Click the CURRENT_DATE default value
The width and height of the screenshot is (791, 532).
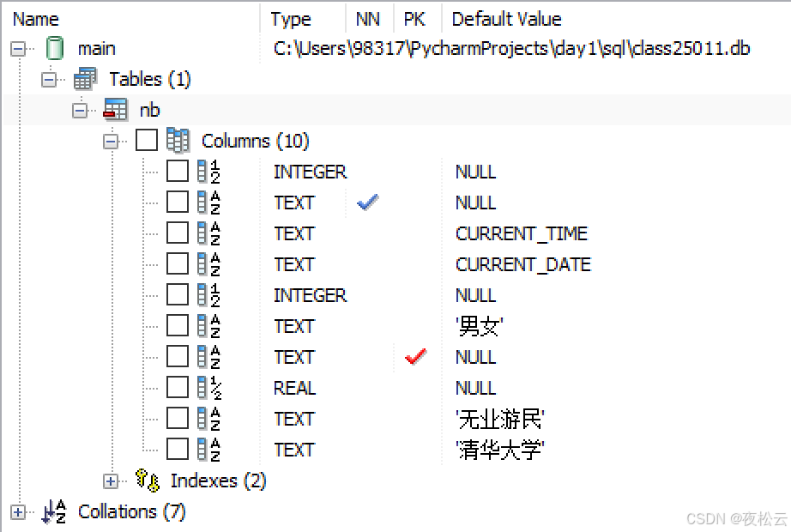pos(523,264)
